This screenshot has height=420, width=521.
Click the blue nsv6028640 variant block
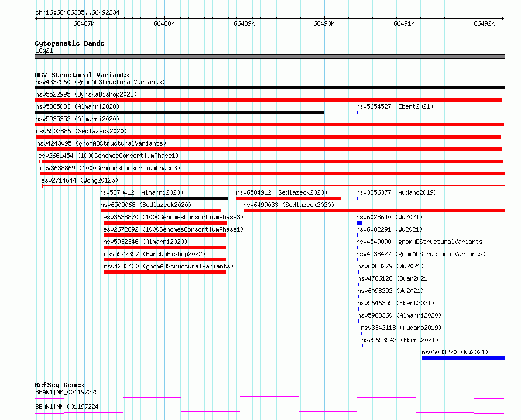pos(359,223)
